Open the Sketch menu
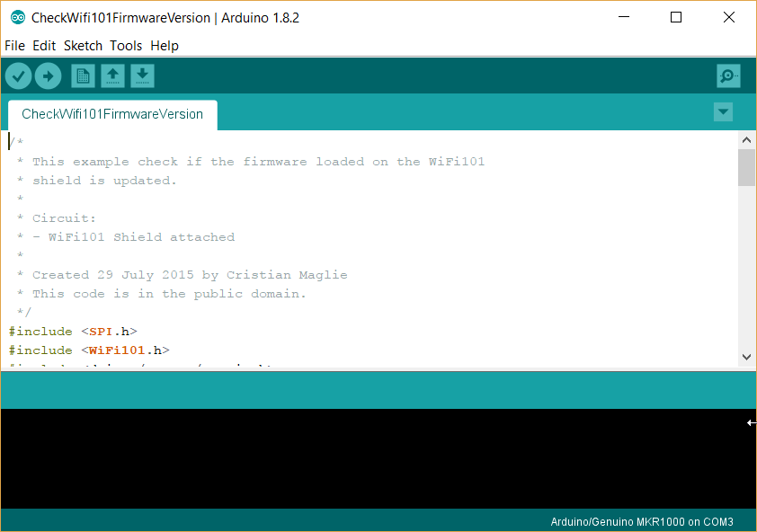The image size is (757, 532). point(83,46)
